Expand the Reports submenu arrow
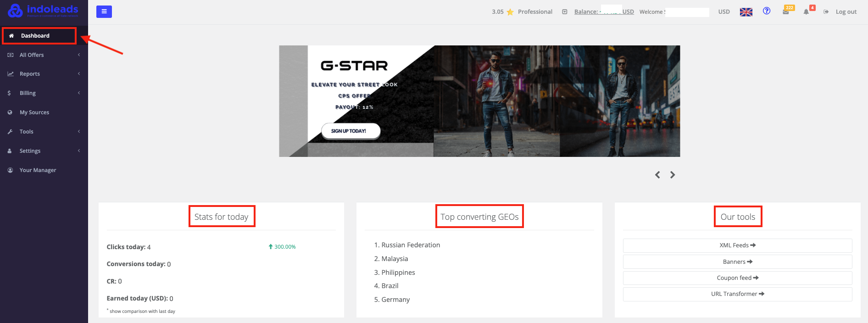Screen dimensions: 868x323 [79, 74]
